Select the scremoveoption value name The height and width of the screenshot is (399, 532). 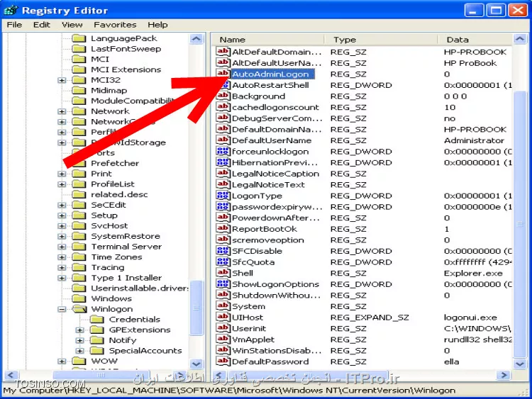[x=267, y=240]
